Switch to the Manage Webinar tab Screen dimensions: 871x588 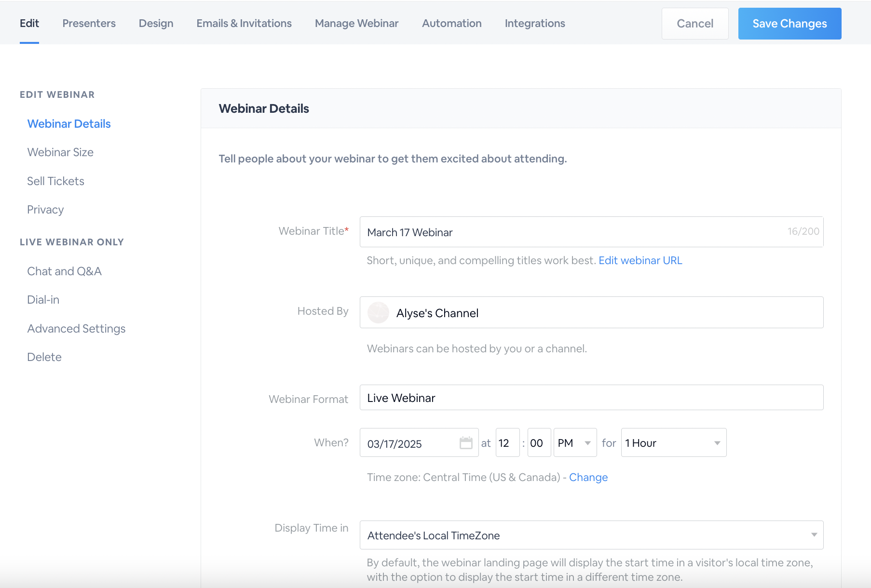coord(356,23)
